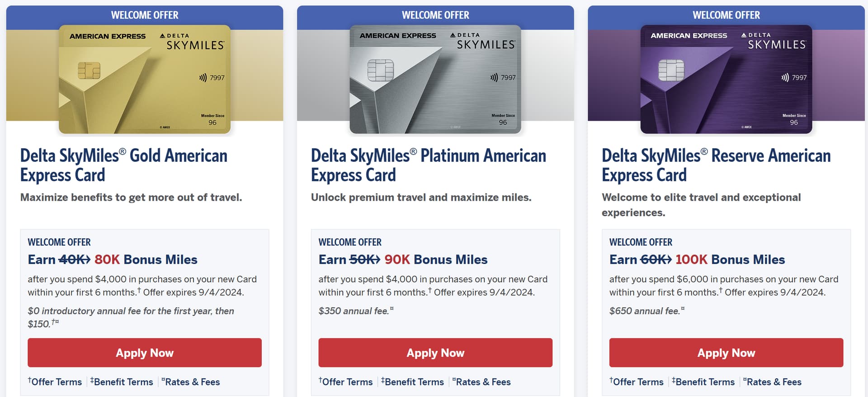This screenshot has height=397, width=868.
Task: Open the Delta SkyMiles Reserve American Express Card title
Action: 716,165
